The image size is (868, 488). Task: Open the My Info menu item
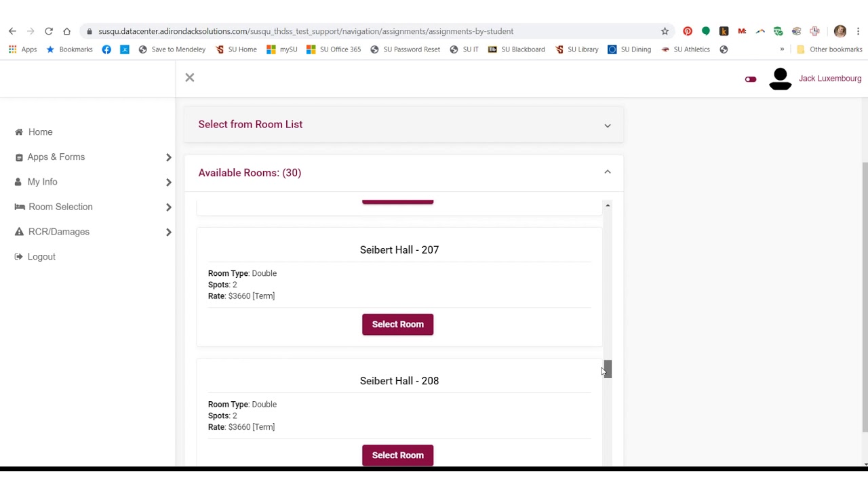36,182
